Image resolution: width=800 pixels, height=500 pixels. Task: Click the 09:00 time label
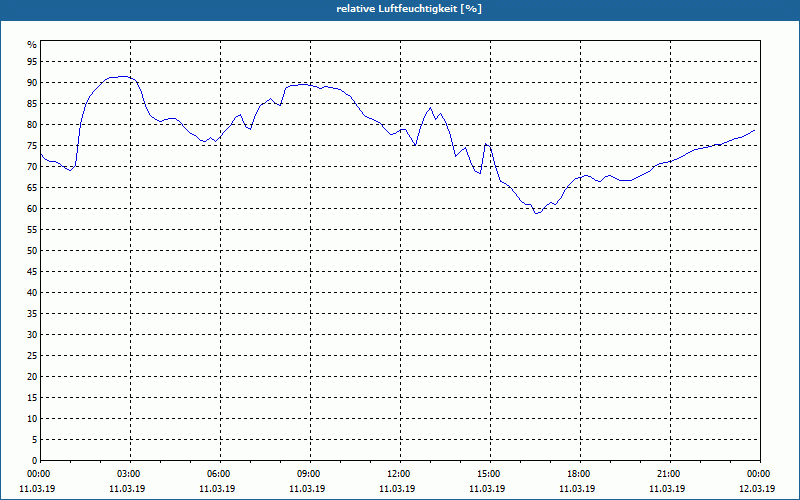[310, 474]
